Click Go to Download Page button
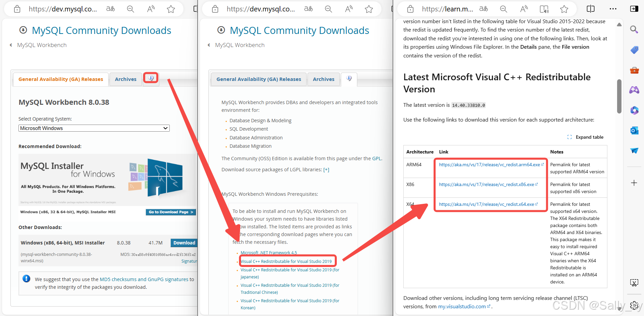This screenshot has width=644, height=316. pyautogui.click(x=171, y=212)
